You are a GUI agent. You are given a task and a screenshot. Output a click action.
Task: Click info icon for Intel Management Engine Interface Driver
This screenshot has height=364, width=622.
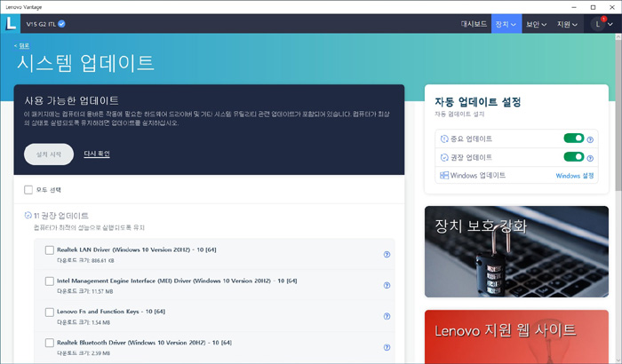tap(387, 286)
